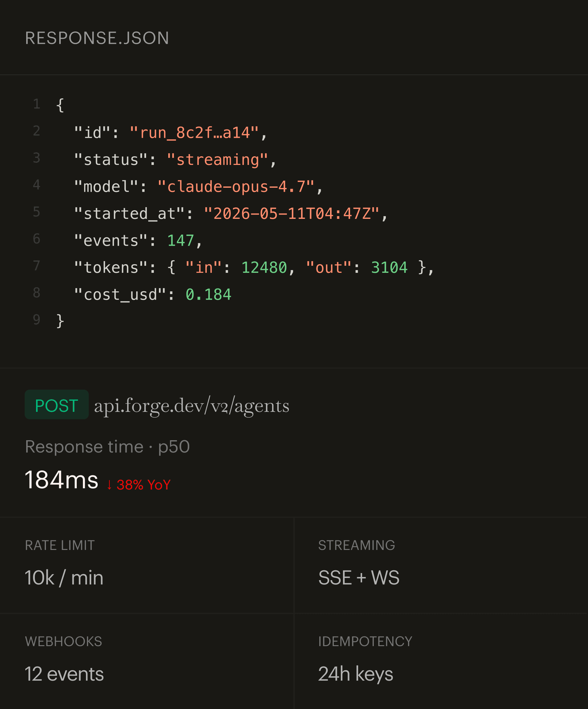This screenshot has width=588, height=709.
Task: Open the IDEMPOTENCY 24h keys card
Action: [x=441, y=662]
